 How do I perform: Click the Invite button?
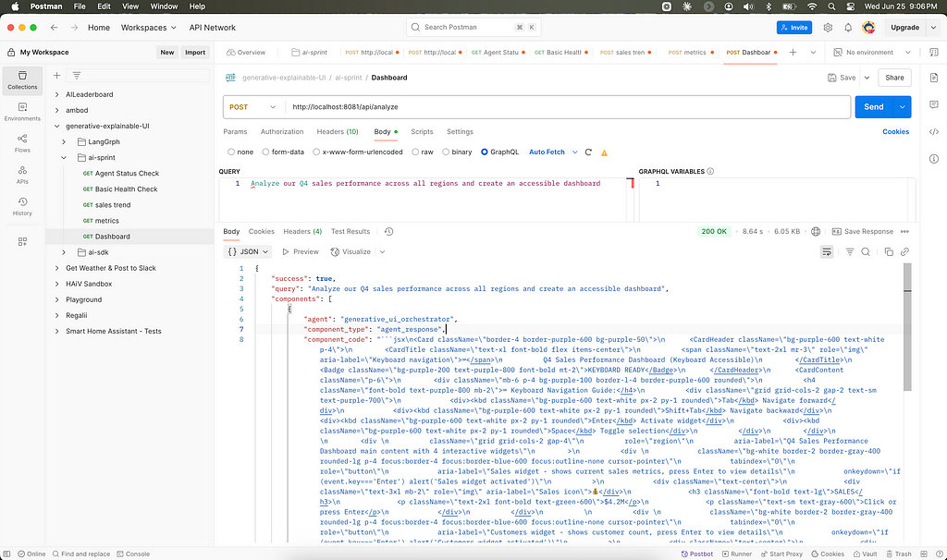coord(794,27)
